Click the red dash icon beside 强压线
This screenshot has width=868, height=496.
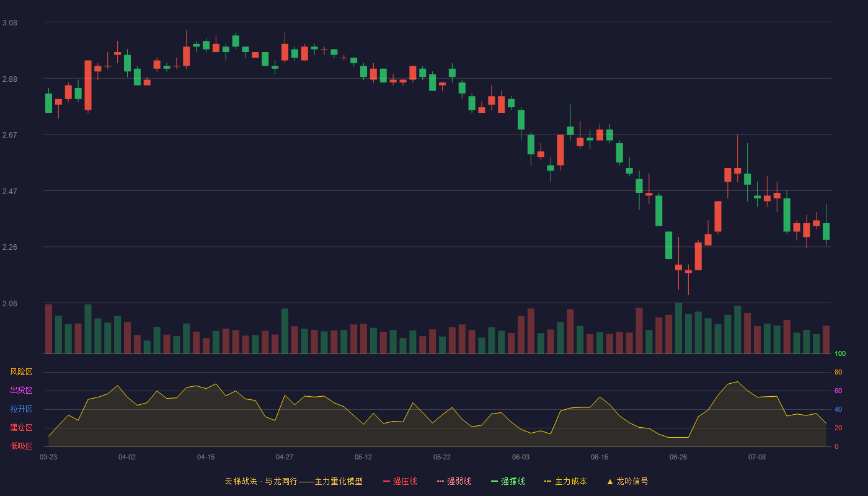click(386, 481)
